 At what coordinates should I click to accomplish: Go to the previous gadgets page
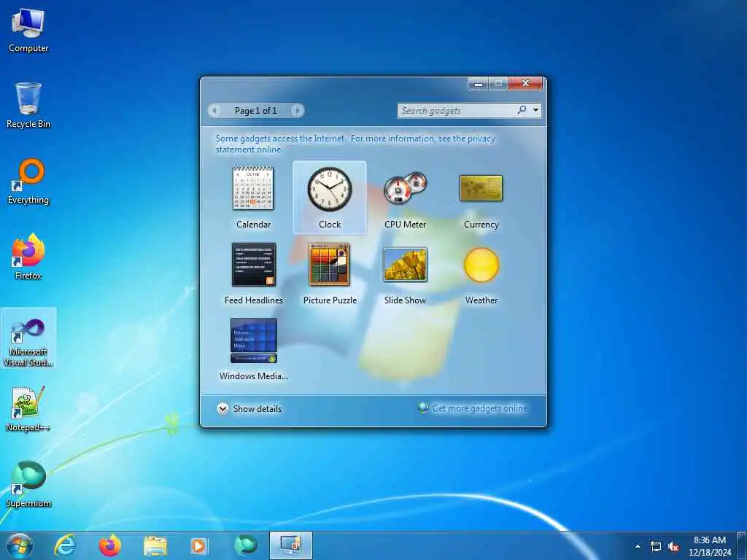215,111
